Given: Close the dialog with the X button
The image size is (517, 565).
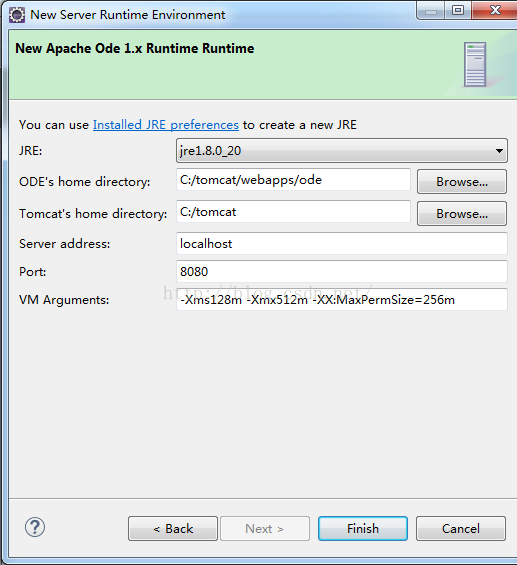Looking at the screenshot, I should 495,10.
